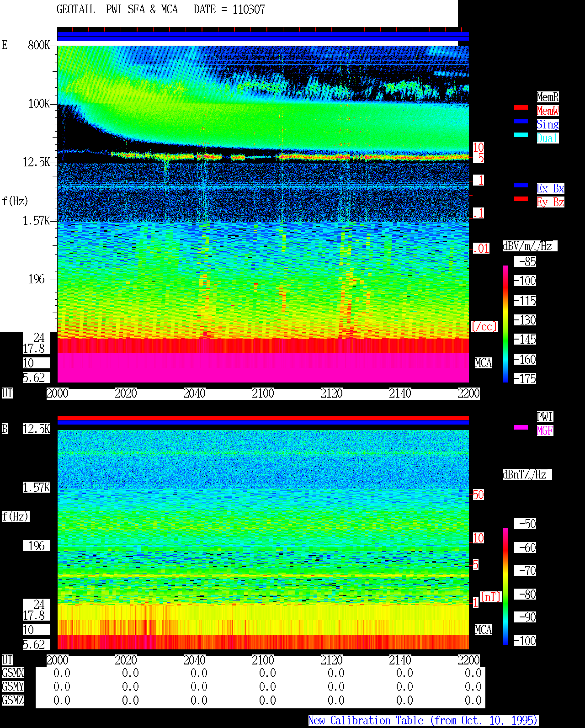
Task: Click the dBnT/√Hz color scale bar
Action: (505, 586)
